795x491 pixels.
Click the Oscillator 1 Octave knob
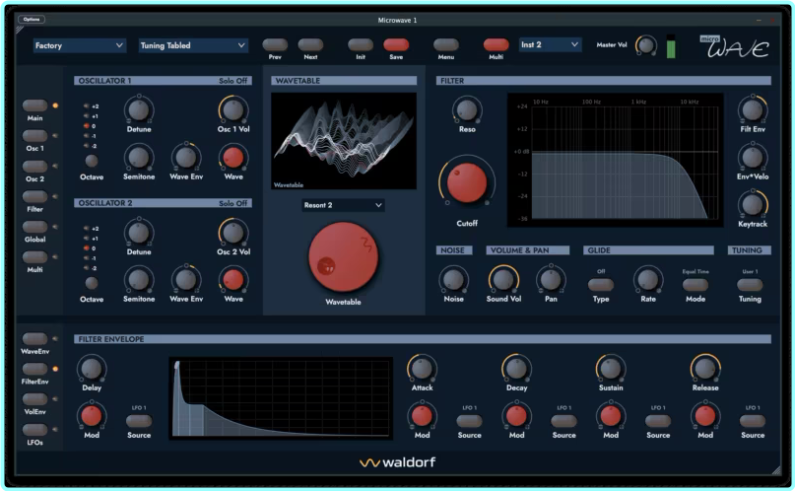(91, 161)
